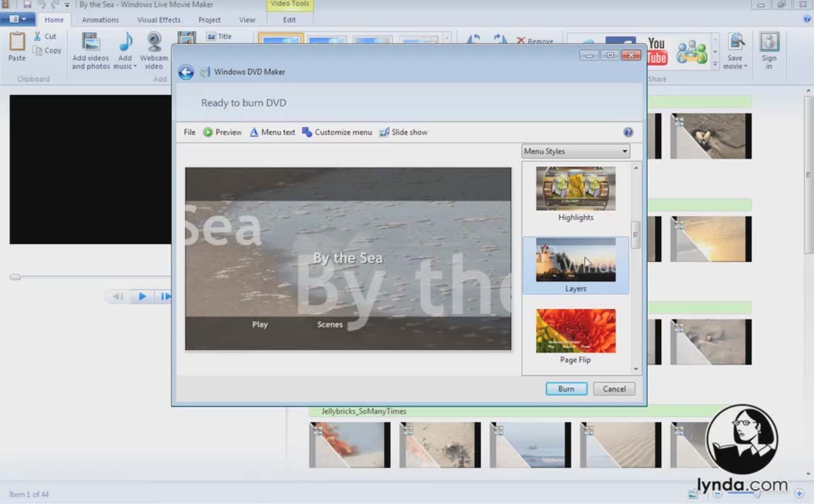The image size is (814, 504).
Task: Click the sand dunes storyboard clip thumbnail
Action: click(x=621, y=445)
